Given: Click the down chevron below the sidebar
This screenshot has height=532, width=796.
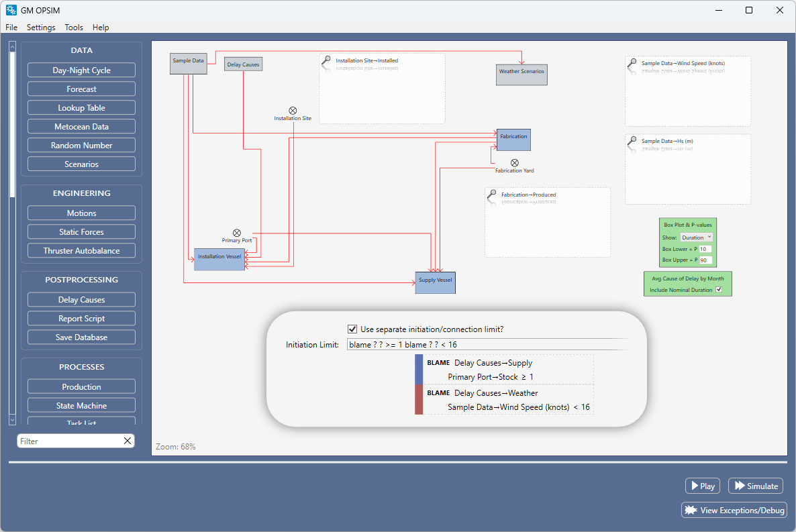Looking at the screenshot, I should coord(12,419).
